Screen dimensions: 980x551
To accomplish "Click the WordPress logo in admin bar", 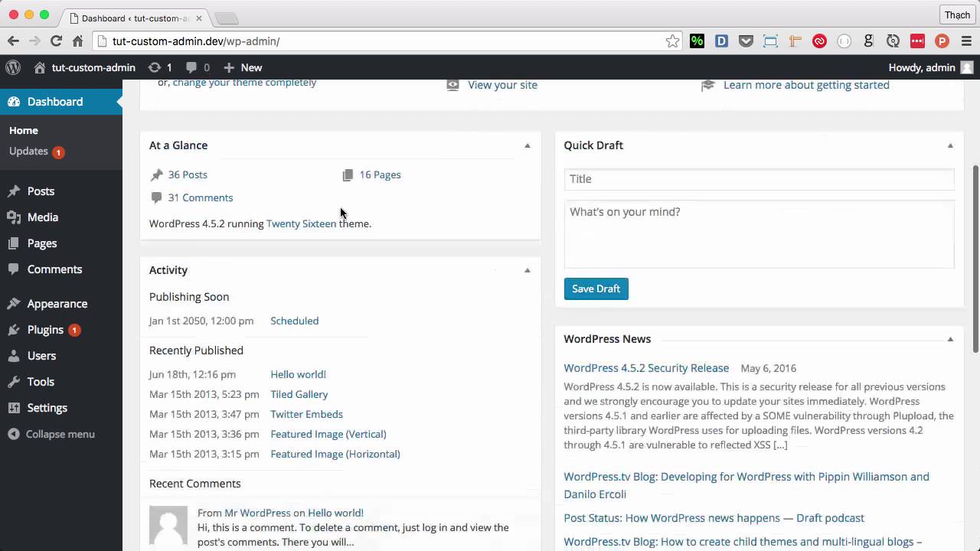I will (x=13, y=67).
